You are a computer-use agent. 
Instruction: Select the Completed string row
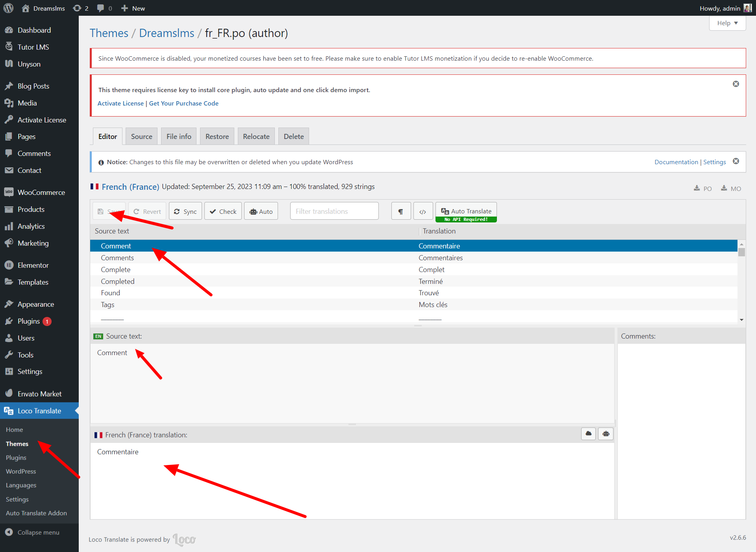pos(118,281)
